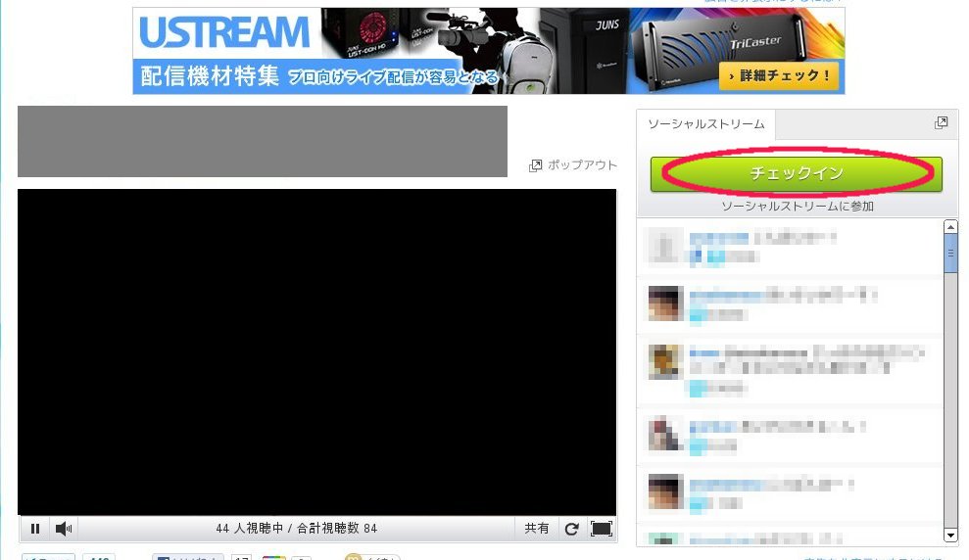The width and height of the screenshot is (969, 560).
Task: Click the first avatar in social stream
Action: pyautogui.click(x=664, y=245)
